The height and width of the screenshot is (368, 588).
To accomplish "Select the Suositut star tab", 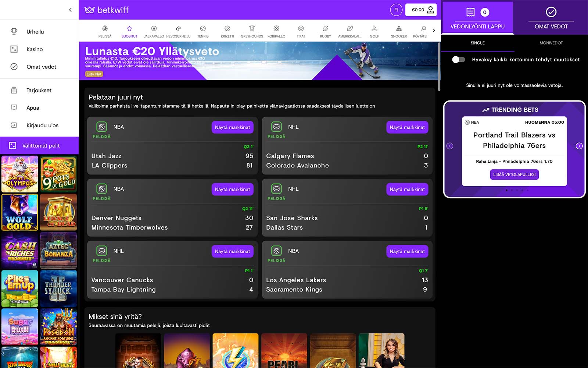I will point(129,32).
